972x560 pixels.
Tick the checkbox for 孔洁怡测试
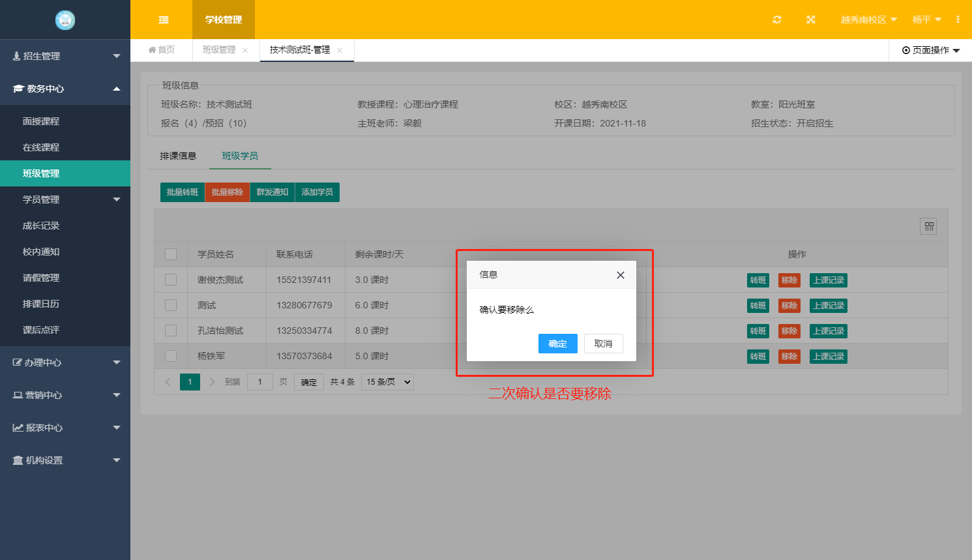[171, 331]
